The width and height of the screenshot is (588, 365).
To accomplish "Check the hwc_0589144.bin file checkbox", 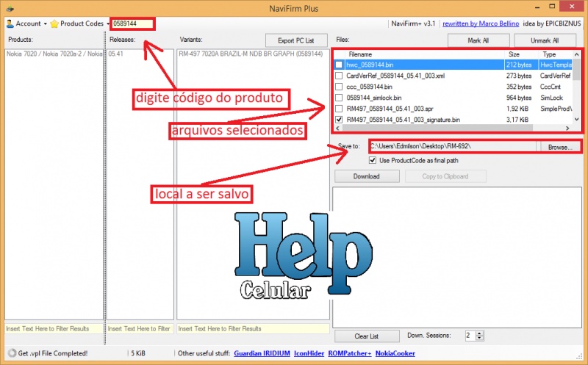I will (339, 65).
